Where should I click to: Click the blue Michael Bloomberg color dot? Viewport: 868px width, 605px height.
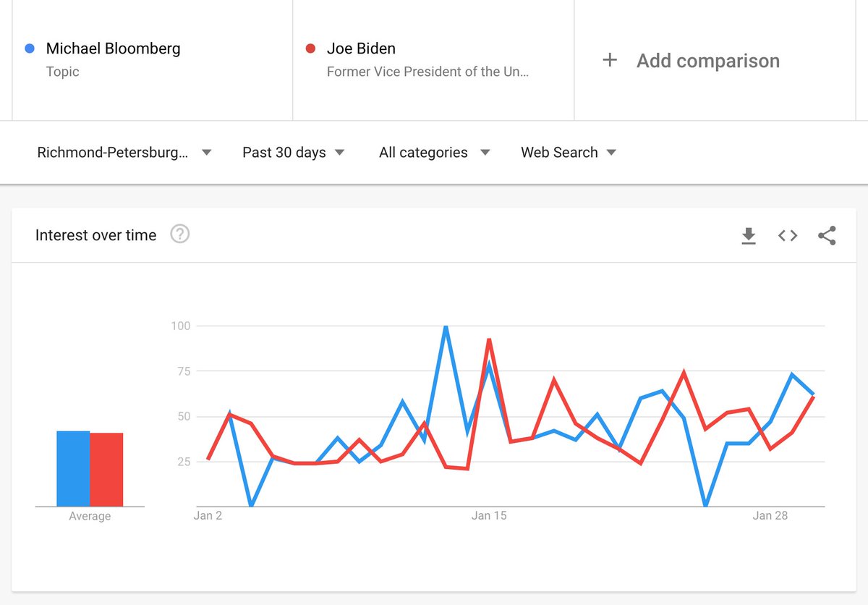(x=30, y=48)
